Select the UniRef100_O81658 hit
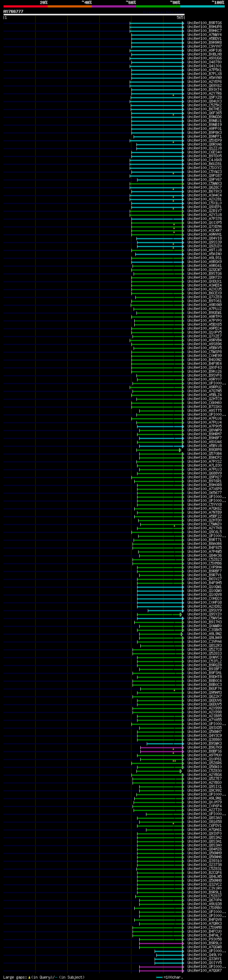The width and height of the screenshot is (228, 980). pos(204,822)
